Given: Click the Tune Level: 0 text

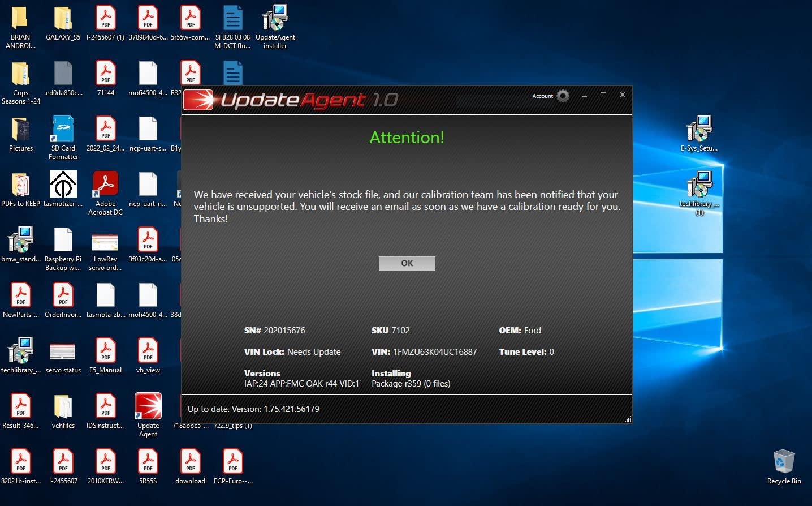Looking at the screenshot, I should [526, 352].
